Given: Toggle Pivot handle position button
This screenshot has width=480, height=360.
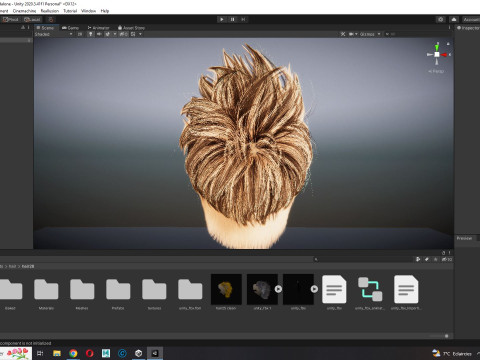Looking at the screenshot, I should (x=11, y=19).
